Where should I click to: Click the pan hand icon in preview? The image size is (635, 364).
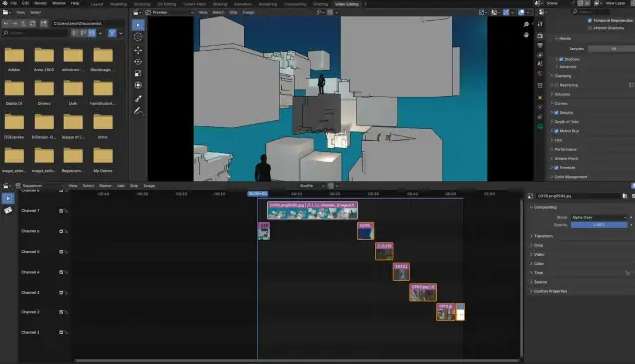click(x=526, y=35)
